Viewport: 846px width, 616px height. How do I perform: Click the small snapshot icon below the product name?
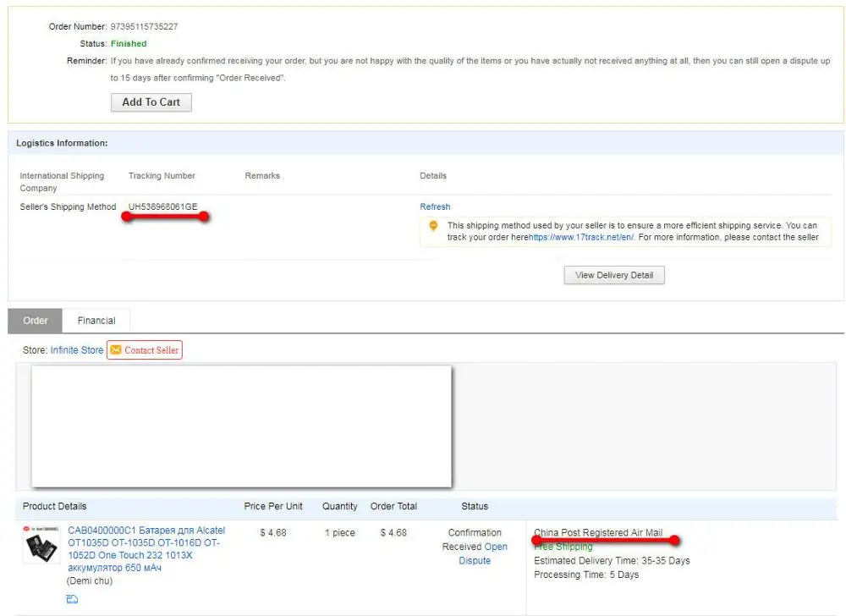(x=72, y=599)
